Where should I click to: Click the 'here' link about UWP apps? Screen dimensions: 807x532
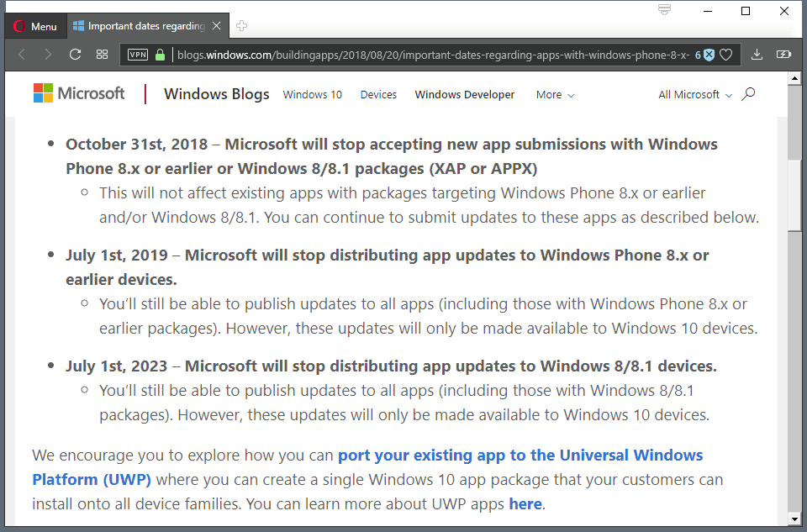[x=525, y=503]
